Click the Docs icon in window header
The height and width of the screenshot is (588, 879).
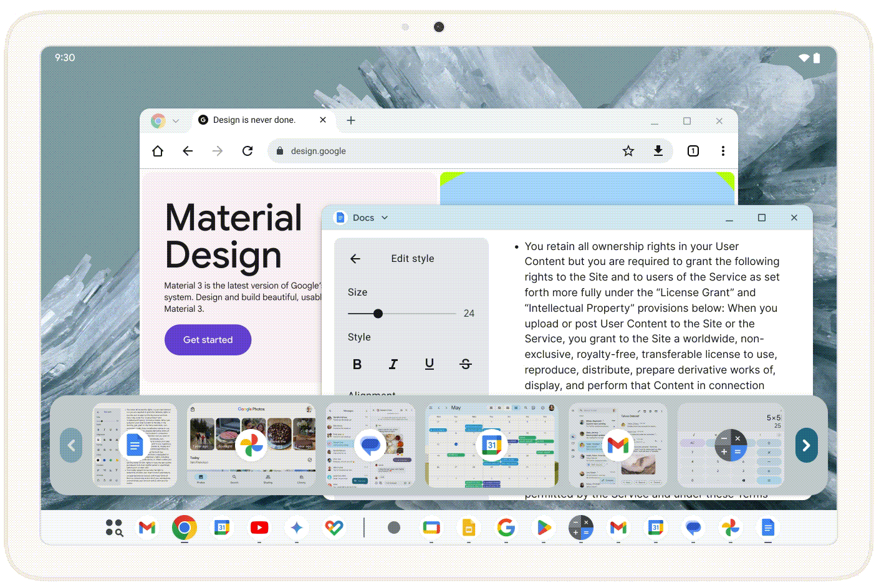[340, 218]
